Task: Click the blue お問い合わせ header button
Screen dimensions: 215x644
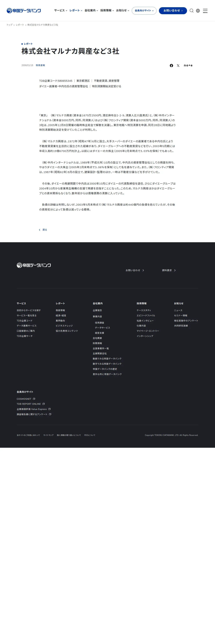Action: (173, 11)
